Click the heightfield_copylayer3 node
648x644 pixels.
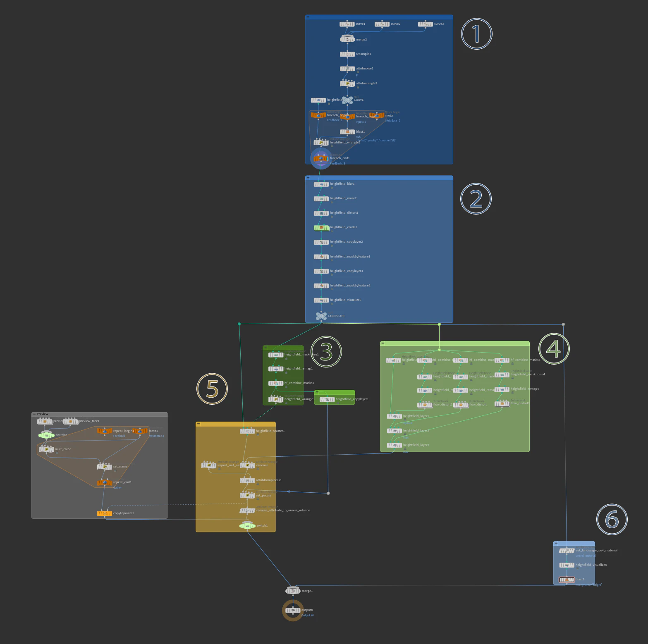321,271
